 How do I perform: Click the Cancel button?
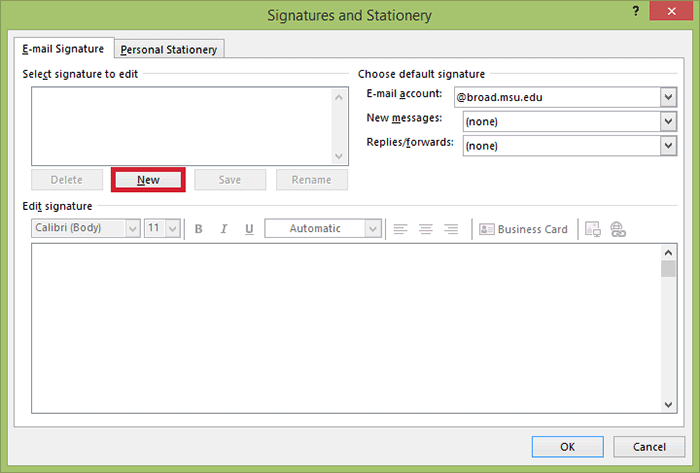pos(649,447)
